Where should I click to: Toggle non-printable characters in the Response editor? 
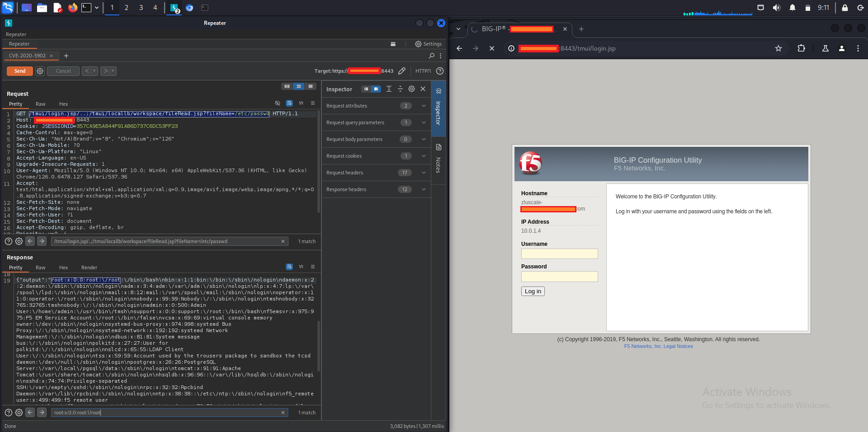click(x=301, y=267)
